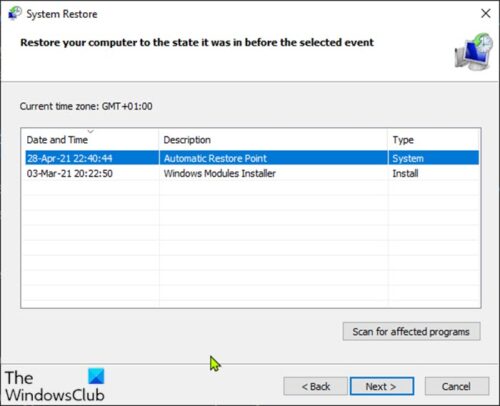Image resolution: width=500 pixels, height=406 pixels.
Task: Select the 03-Mar-21 20:22:50 restore point
Action: [70, 173]
